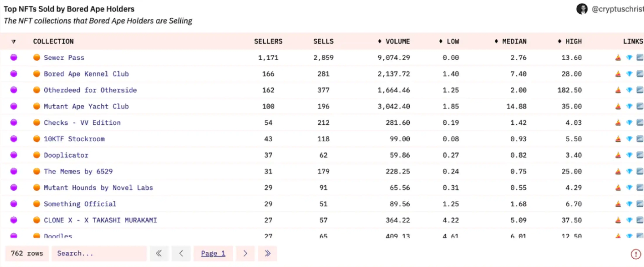Image resolution: width=644 pixels, height=267 pixels.
Task: Open the diamond link for Checks - VV Edition
Action: [x=629, y=123]
